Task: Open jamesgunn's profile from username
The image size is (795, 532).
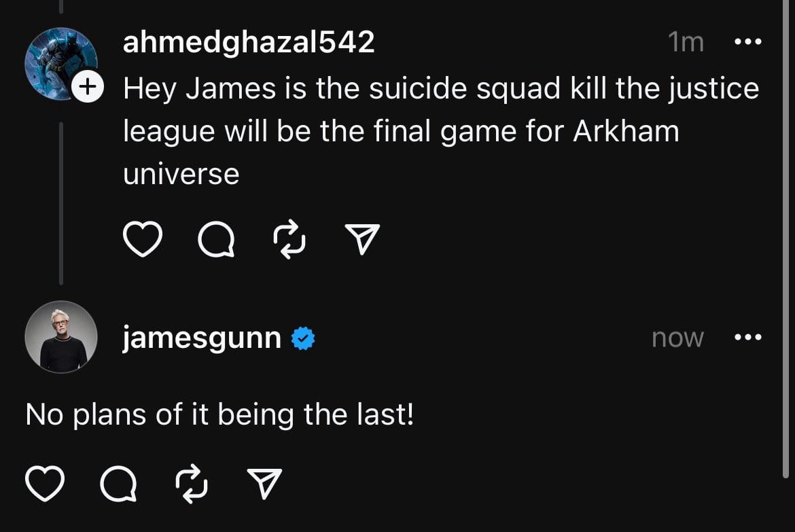Action: pos(202,338)
